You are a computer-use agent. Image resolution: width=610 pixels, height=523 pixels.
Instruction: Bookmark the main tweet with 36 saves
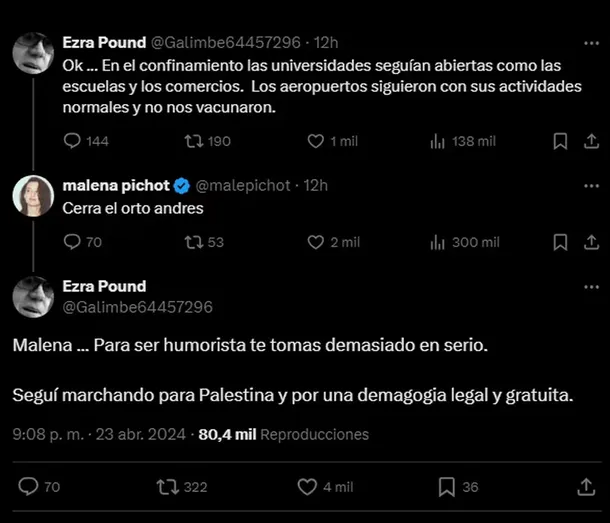446,487
